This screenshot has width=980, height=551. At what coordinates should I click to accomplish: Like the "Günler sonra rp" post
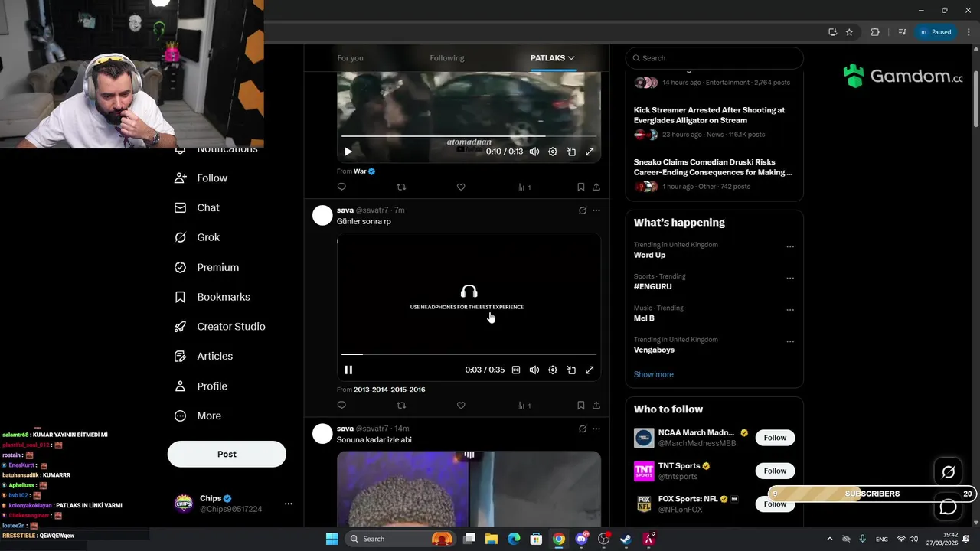[x=461, y=406]
